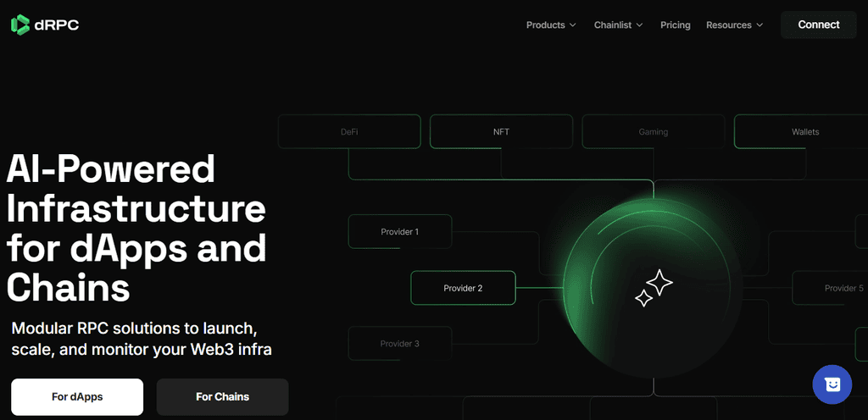
Task: Select the NFT box in the diagram
Action: (502, 131)
